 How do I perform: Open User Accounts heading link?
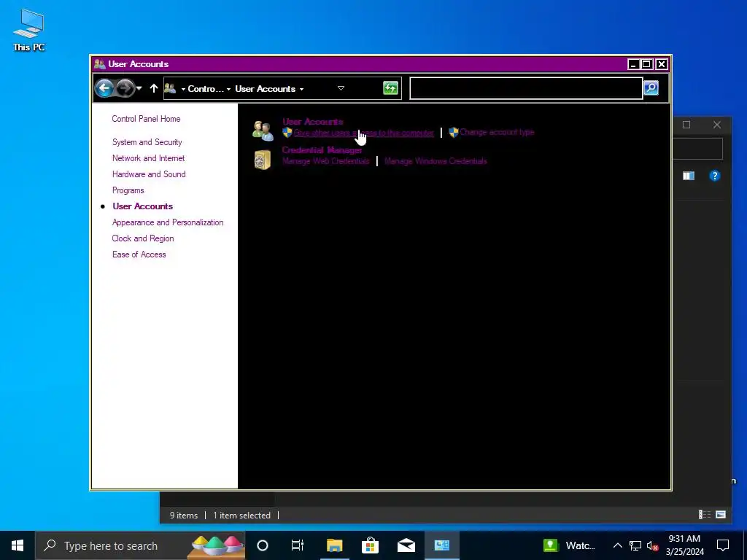(x=312, y=122)
